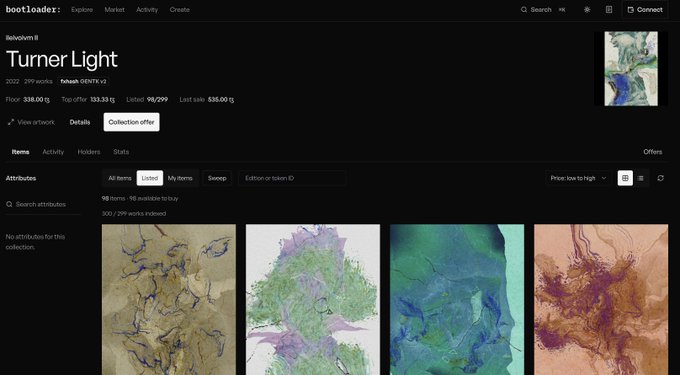This screenshot has height=375, width=680.
Task: Open the orange and purple artwork thumbnail
Action: click(601, 299)
